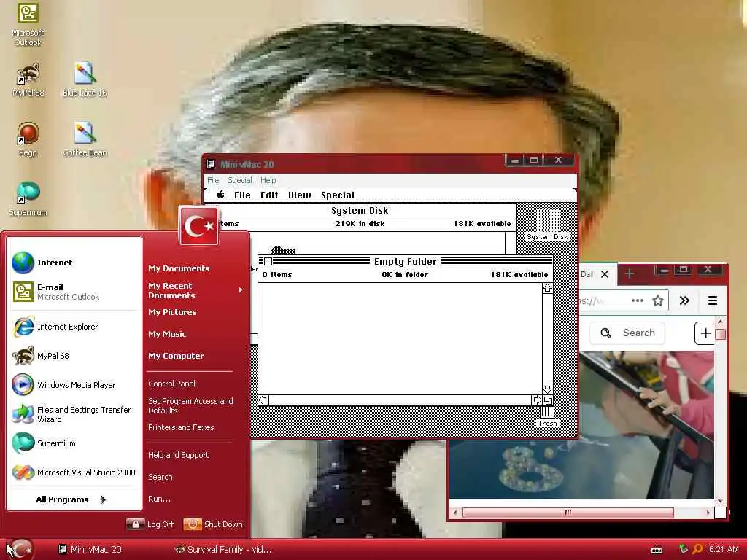
Task: Switch to Mini vMac 20 taskbar button
Action: [90, 550]
